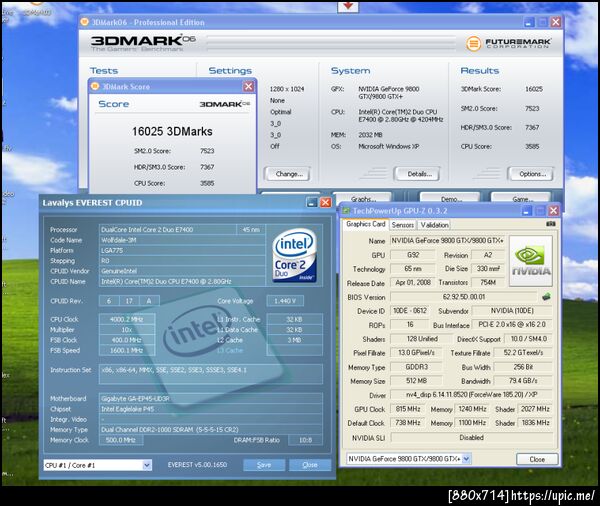Image resolution: width=600 pixels, height=506 pixels.
Task: Click the Intel Core 2 Duo badge
Action: pyautogui.click(x=294, y=255)
